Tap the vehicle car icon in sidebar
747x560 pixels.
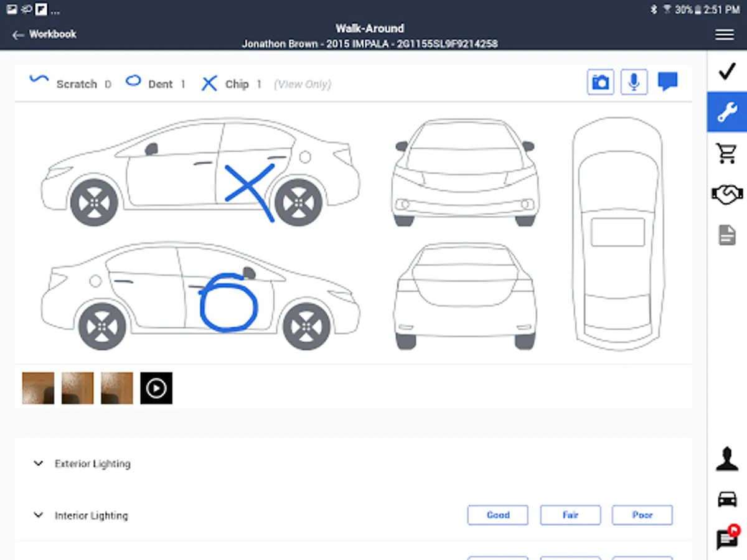coord(727,498)
